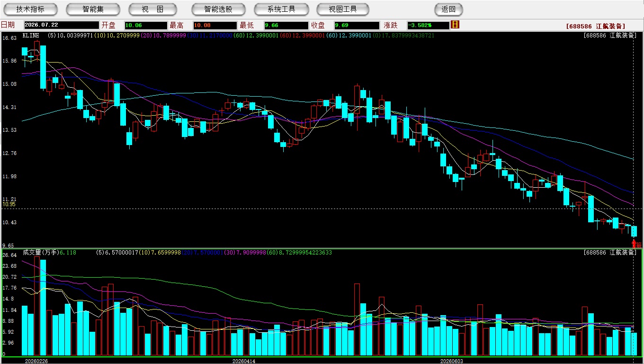The height and width of the screenshot is (364, 644).
Task: Click the red [688586 江航装备] header label
Action: [595, 26]
